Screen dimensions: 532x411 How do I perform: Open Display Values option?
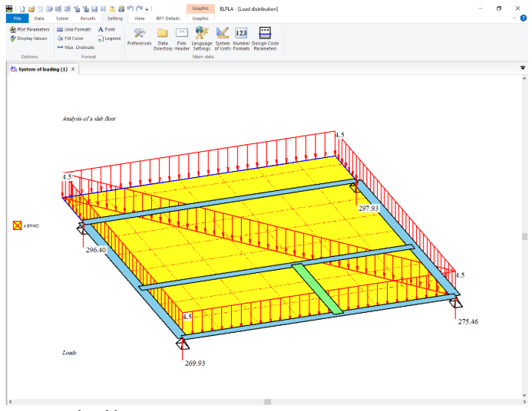click(28, 38)
